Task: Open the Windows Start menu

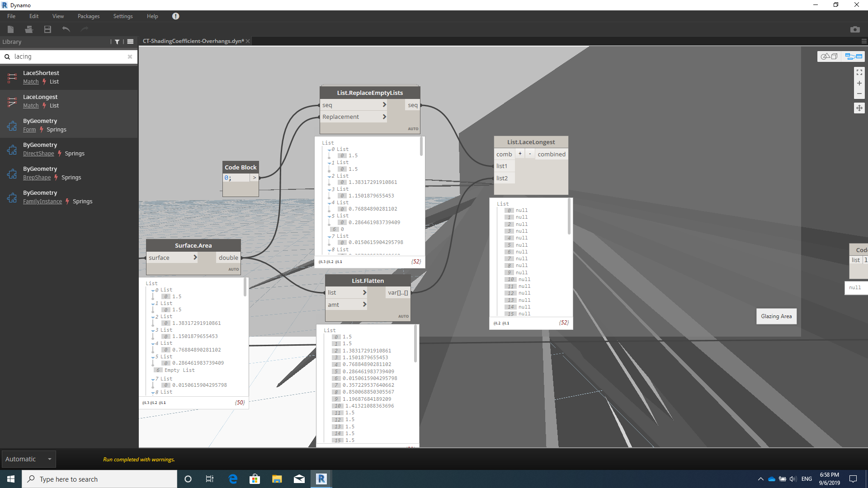Action: coord(11,479)
